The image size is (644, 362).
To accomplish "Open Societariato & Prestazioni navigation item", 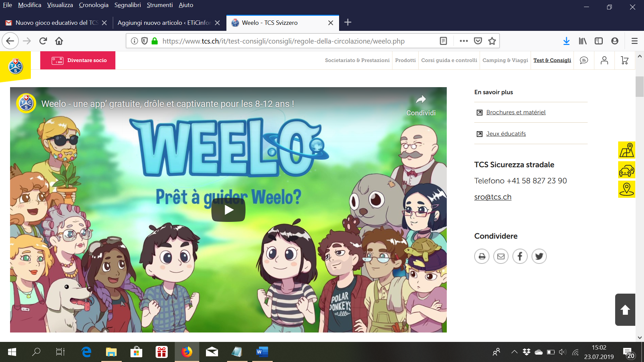I will click(x=357, y=60).
